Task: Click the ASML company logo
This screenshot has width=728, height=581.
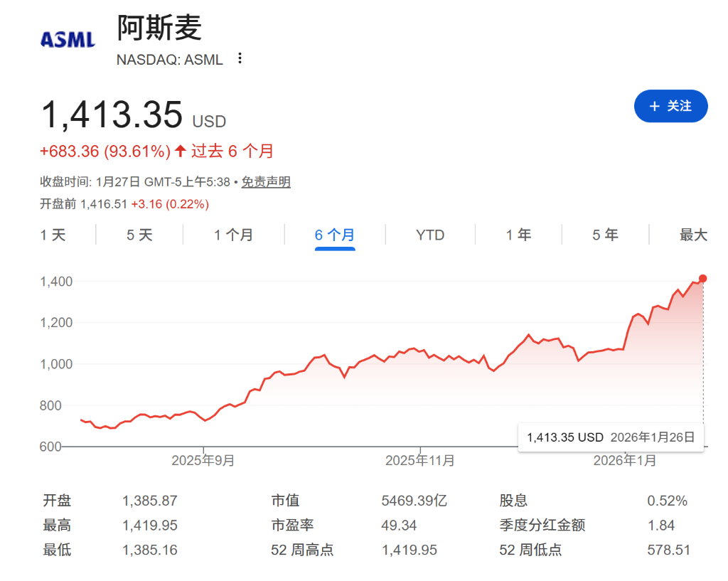Action: (x=68, y=39)
